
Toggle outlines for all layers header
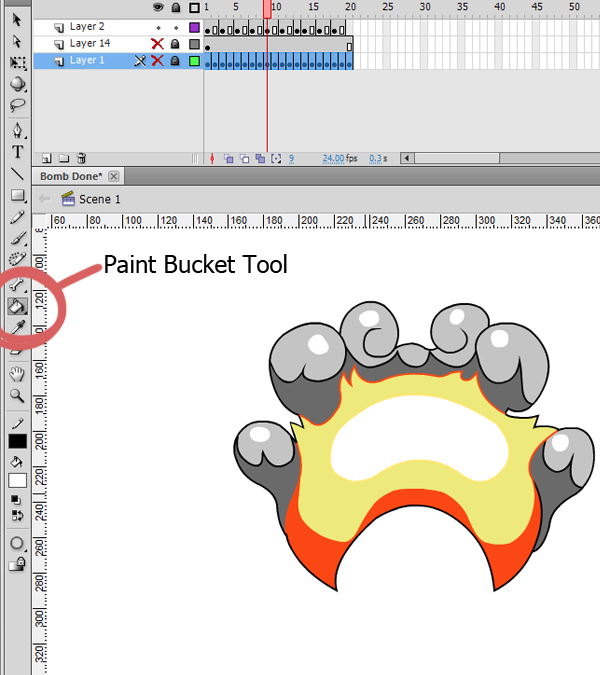[x=195, y=8]
